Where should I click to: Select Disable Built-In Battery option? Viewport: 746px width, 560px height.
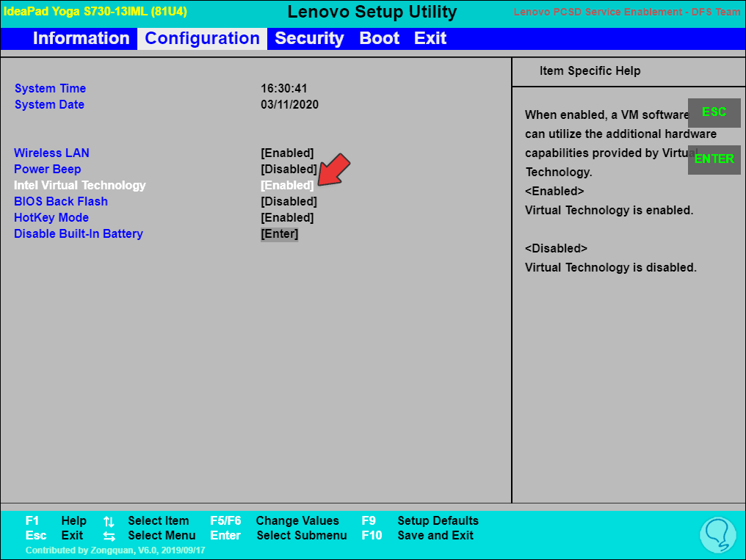point(79,234)
